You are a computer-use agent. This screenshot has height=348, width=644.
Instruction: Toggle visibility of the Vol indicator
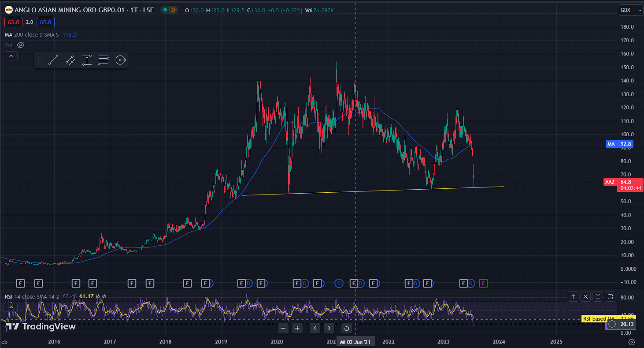tap(21, 45)
